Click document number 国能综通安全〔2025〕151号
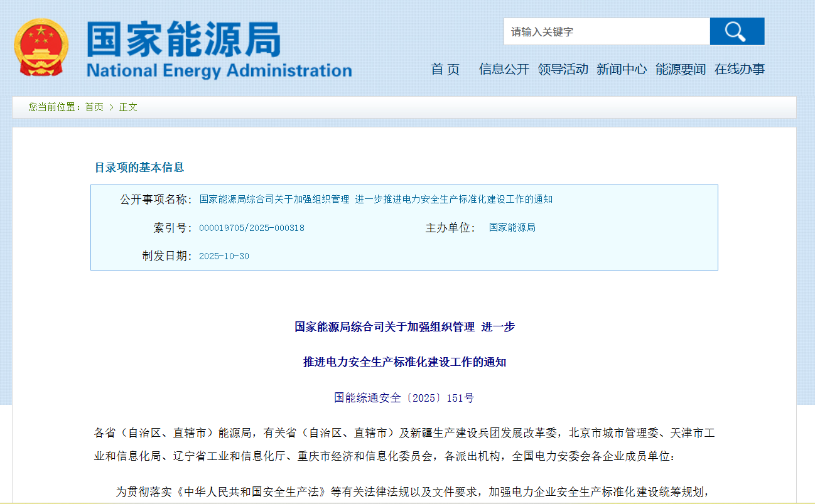Viewport: 815px width, 504px height. [404, 397]
